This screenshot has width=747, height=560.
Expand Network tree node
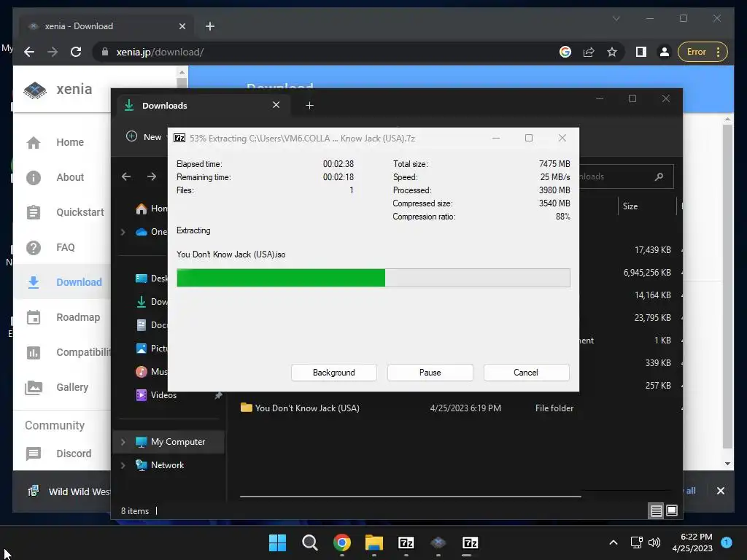point(123,465)
